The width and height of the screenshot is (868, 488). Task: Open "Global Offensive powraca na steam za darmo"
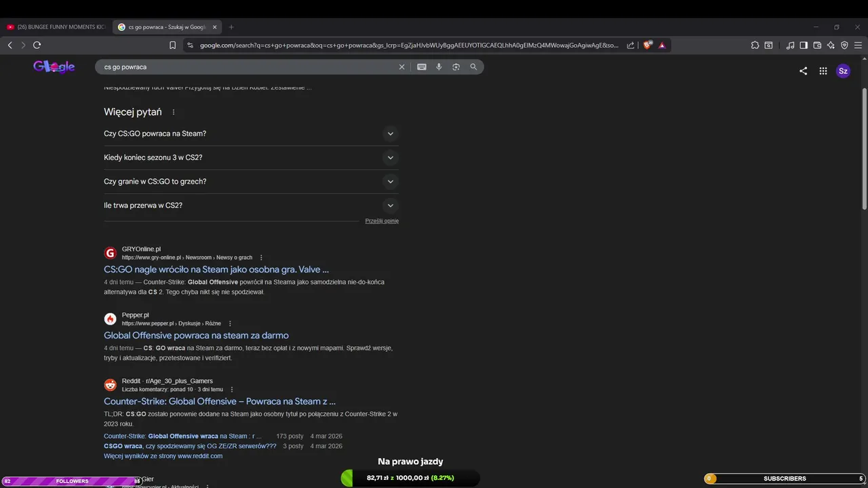(x=196, y=335)
